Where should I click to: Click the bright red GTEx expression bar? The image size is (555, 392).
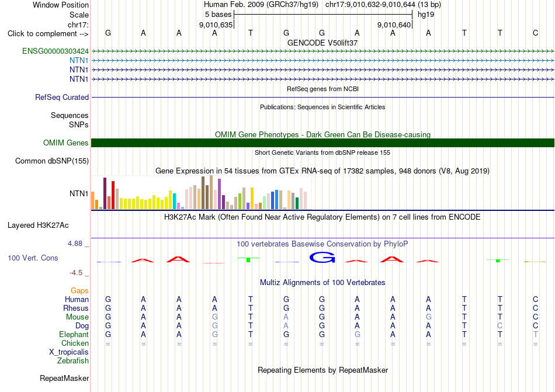coord(113,195)
